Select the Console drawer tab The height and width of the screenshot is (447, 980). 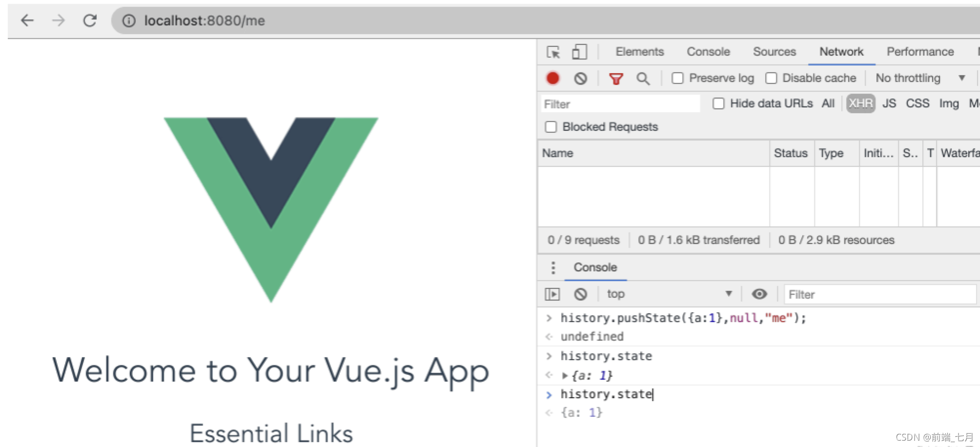595,267
